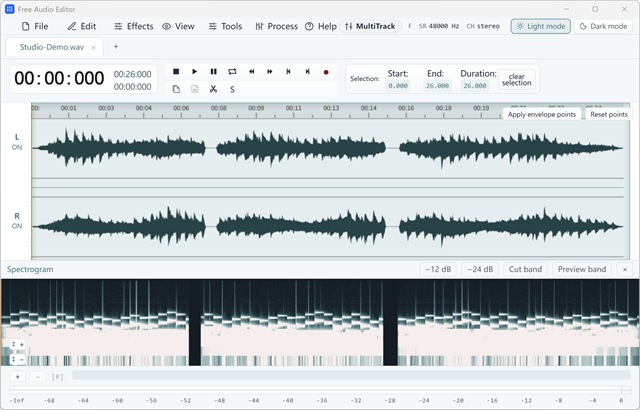Enable Light mode theme
The height and width of the screenshot is (410, 640).
540,26
